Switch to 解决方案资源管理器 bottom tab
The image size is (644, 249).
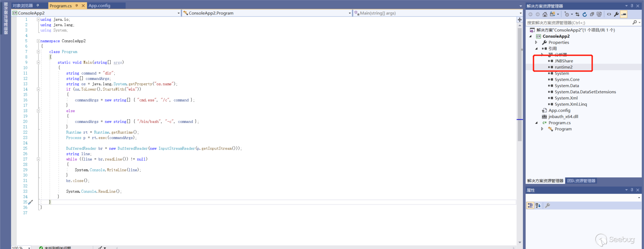545,181
